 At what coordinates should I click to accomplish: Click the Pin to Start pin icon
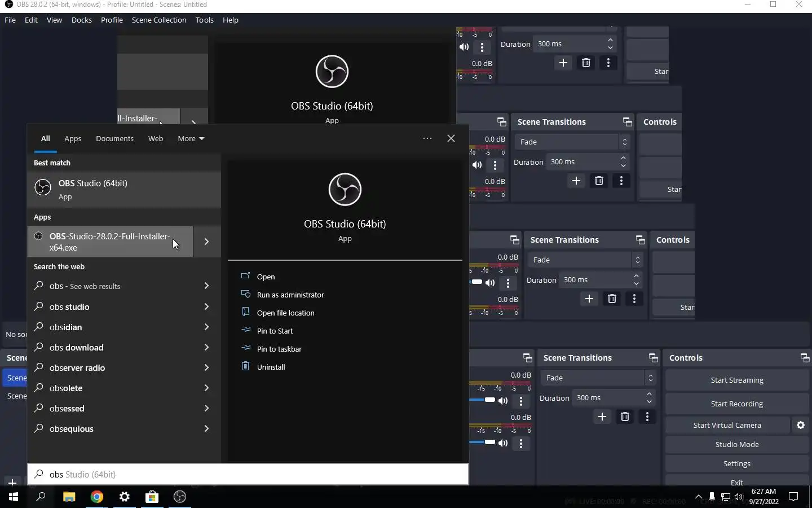coord(245,330)
